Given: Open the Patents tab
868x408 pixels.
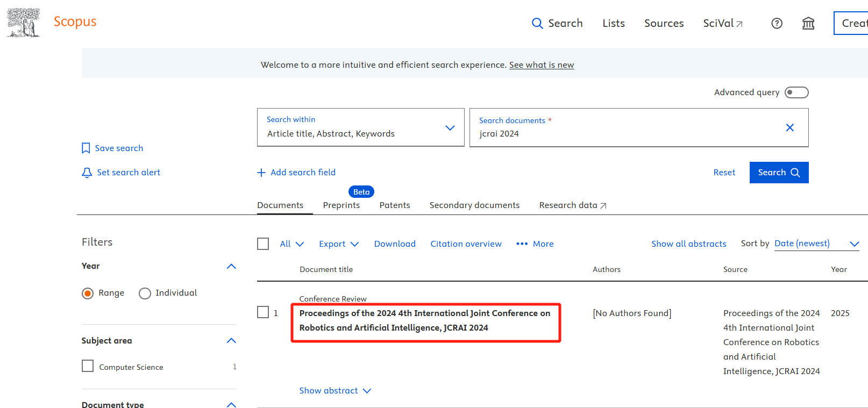Looking at the screenshot, I should pyautogui.click(x=394, y=205).
